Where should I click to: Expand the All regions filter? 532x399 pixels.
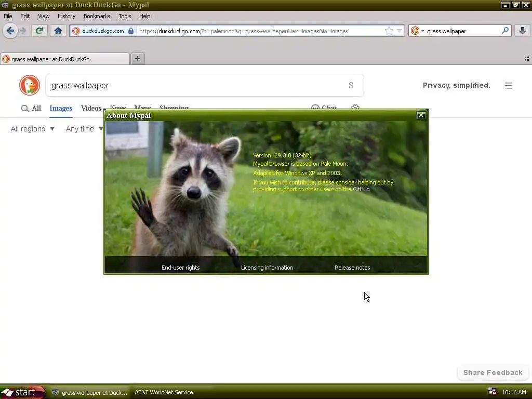pyautogui.click(x=33, y=129)
